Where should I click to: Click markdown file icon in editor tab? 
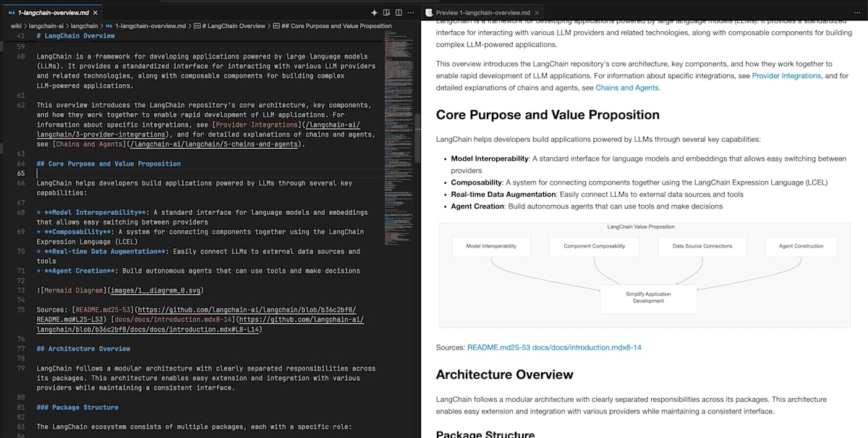11,13
